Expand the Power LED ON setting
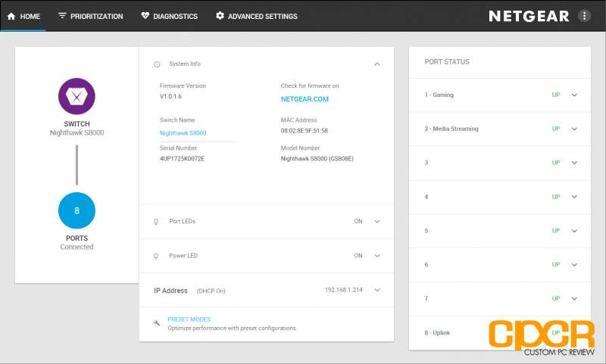Viewport: 606px width, 364px height. point(377,256)
